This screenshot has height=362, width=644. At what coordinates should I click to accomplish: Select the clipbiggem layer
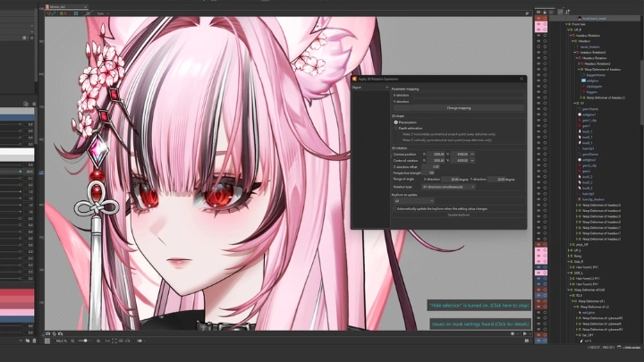[x=594, y=87]
